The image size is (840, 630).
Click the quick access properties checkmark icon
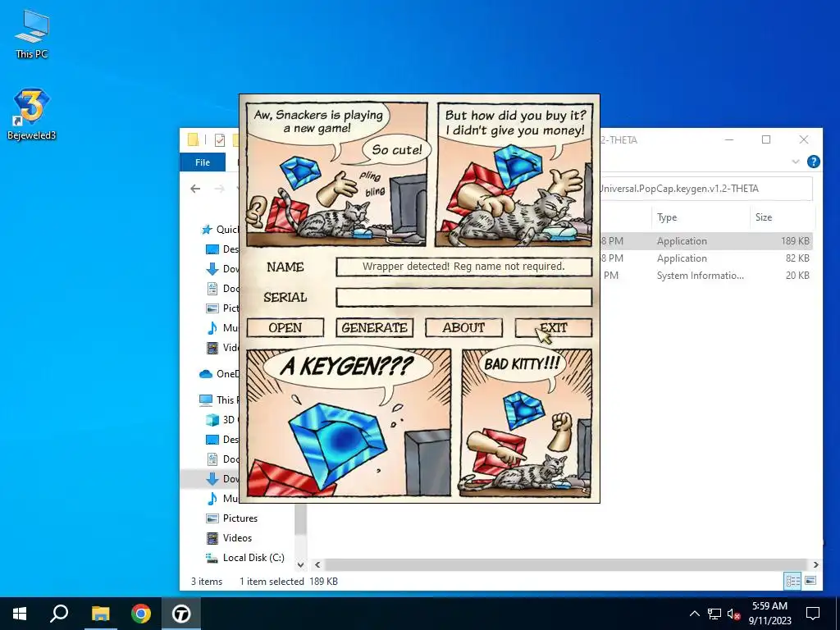click(220, 140)
